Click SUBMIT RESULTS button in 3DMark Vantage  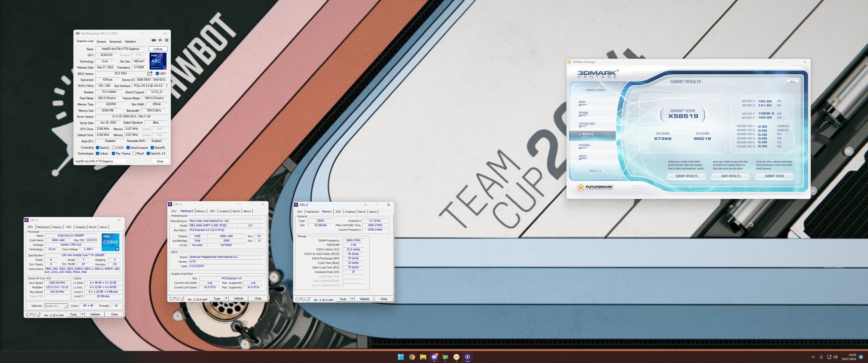pos(686,176)
